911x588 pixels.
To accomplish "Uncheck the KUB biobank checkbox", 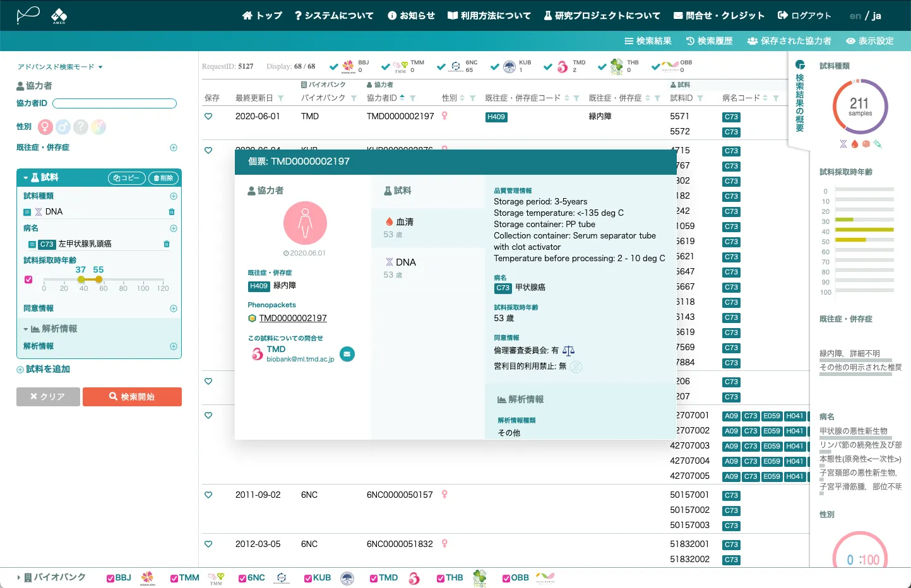I will coord(308,578).
